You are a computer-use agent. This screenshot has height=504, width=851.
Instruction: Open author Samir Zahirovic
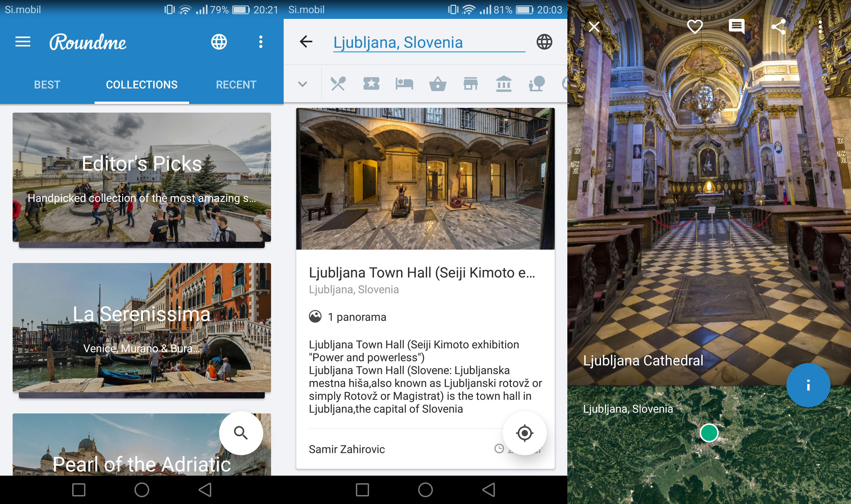click(x=347, y=449)
